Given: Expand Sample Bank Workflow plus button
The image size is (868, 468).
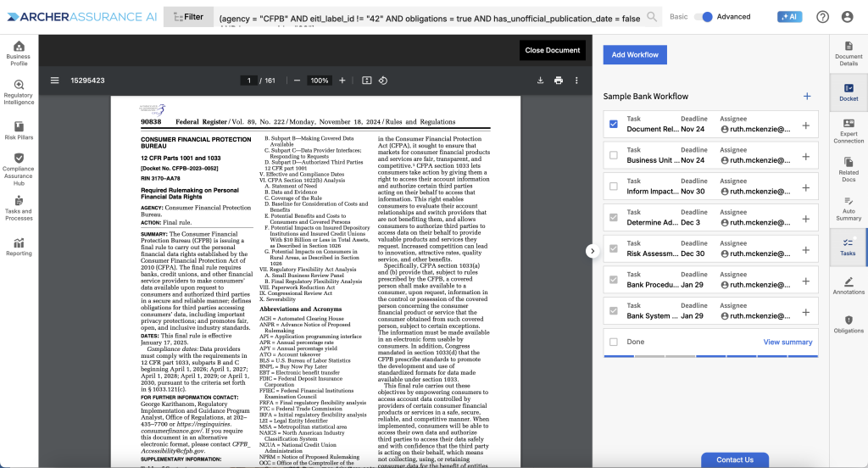Looking at the screenshot, I should tap(807, 97).
